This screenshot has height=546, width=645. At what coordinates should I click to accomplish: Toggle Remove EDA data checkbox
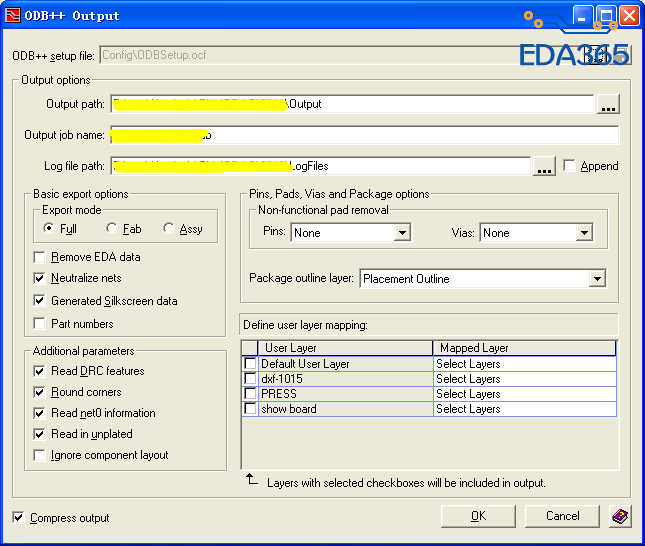(x=39, y=257)
